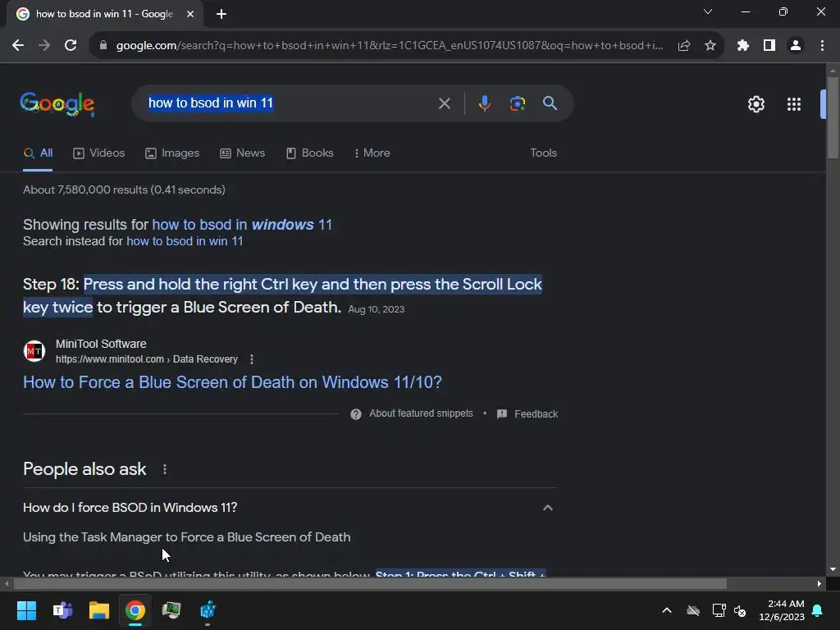Open the MiniTool result options three dots
Viewport: 840px width, 630px height.
pos(252,359)
